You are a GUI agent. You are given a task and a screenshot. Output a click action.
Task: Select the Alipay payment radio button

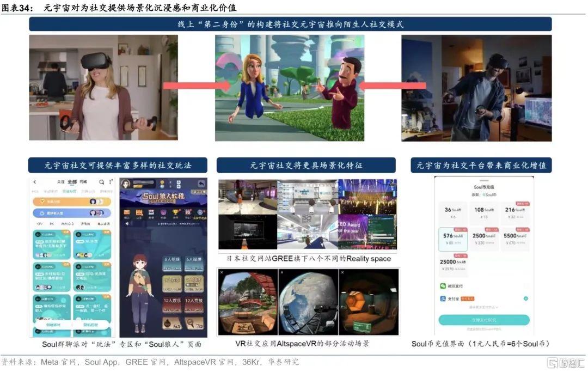coord(525,298)
